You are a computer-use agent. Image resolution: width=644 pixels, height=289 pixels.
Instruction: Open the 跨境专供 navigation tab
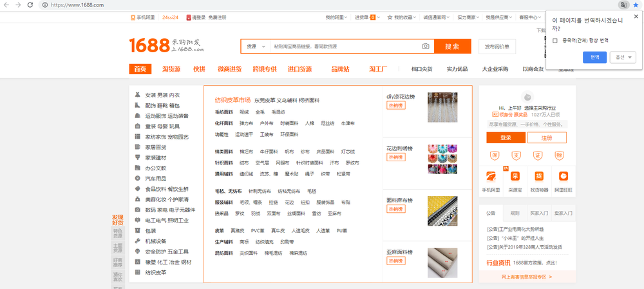point(265,69)
